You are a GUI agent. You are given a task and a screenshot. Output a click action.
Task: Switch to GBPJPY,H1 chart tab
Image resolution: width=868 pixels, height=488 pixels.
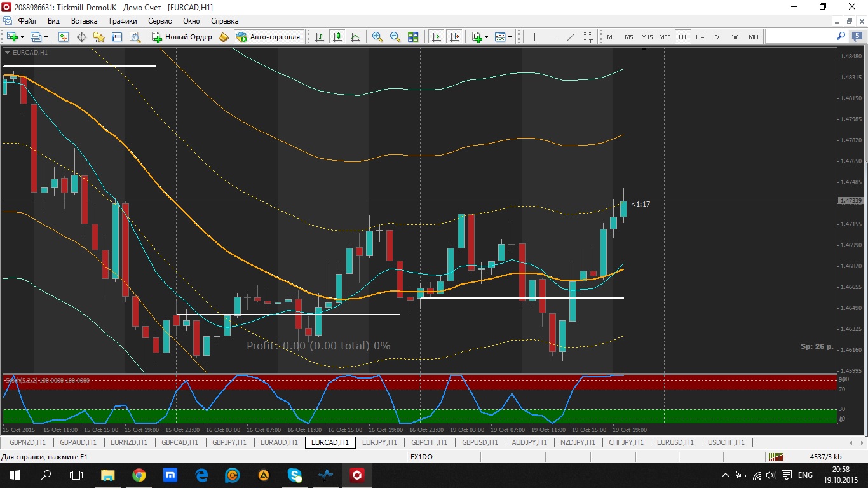tap(230, 442)
